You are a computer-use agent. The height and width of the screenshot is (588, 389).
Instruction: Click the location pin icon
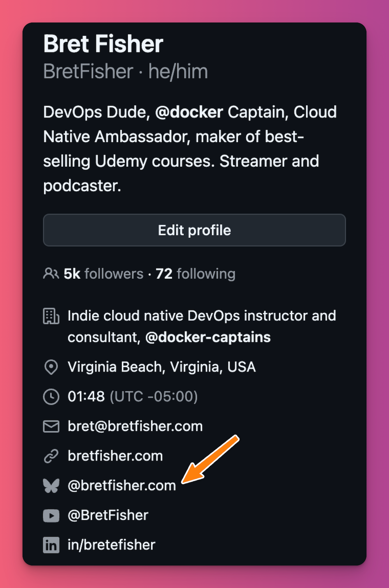pos(51,367)
